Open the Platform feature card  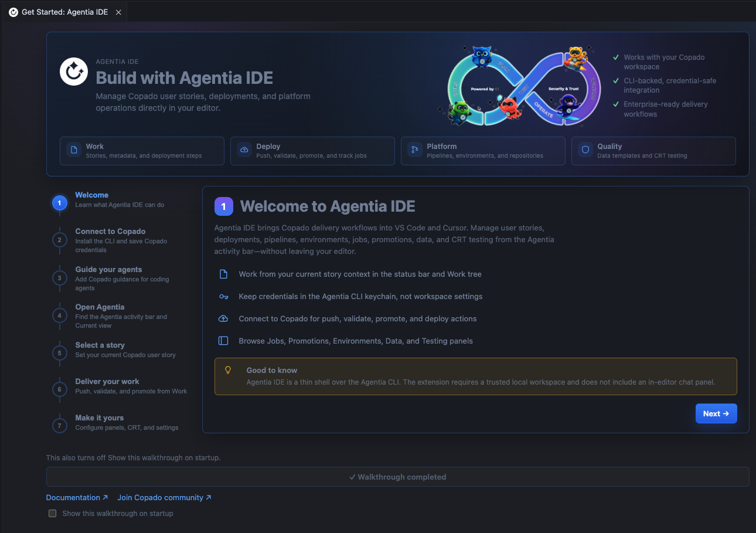(x=483, y=151)
